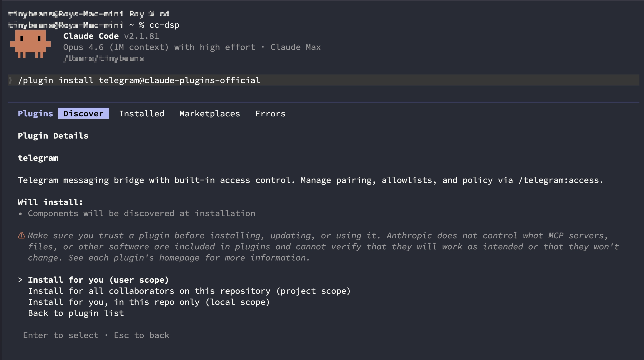Open the Marketplaces tab
The width and height of the screenshot is (644, 360).
coord(210,114)
